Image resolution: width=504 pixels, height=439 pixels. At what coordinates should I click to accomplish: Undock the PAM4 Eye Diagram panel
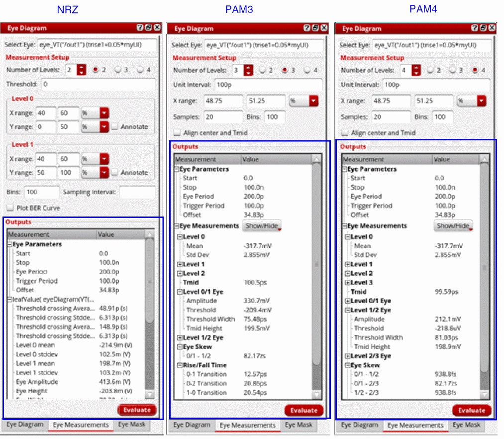(x=484, y=28)
